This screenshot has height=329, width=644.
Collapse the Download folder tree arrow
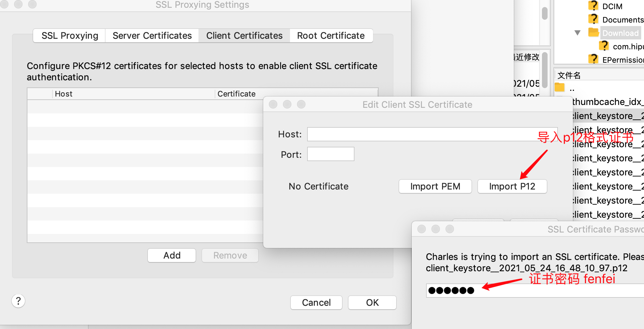click(x=577, y=33)
